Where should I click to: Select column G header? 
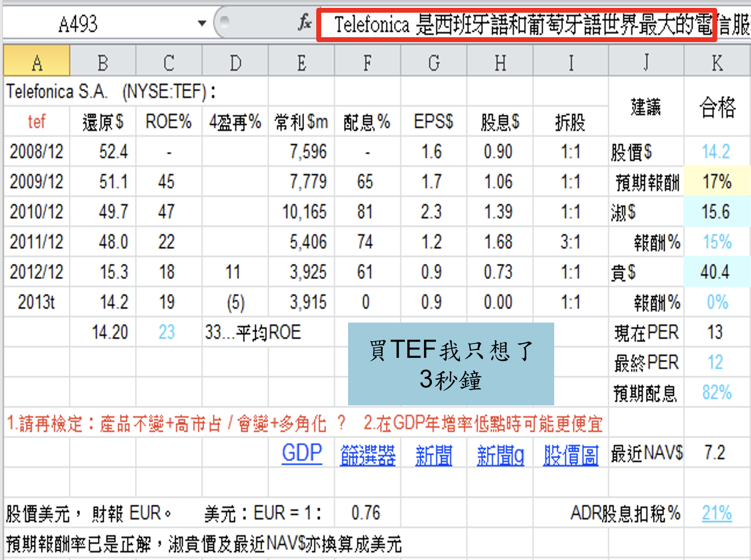click(x=434, y=61)
